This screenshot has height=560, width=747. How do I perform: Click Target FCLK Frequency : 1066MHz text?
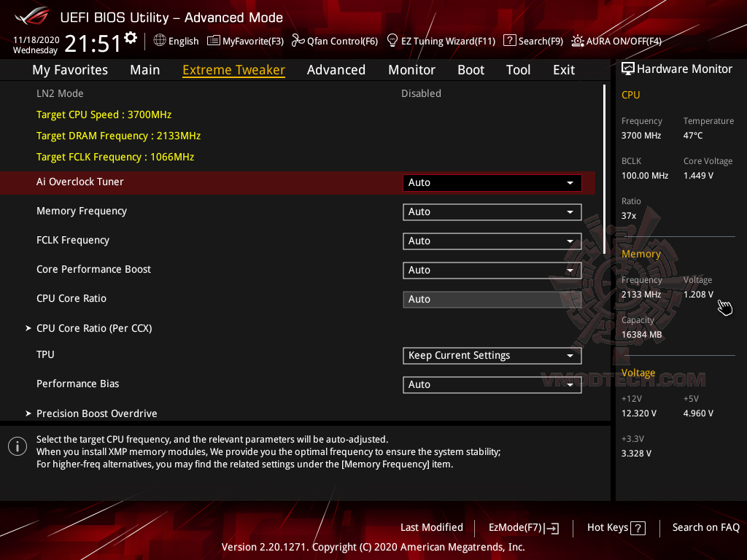pos(115,157)
